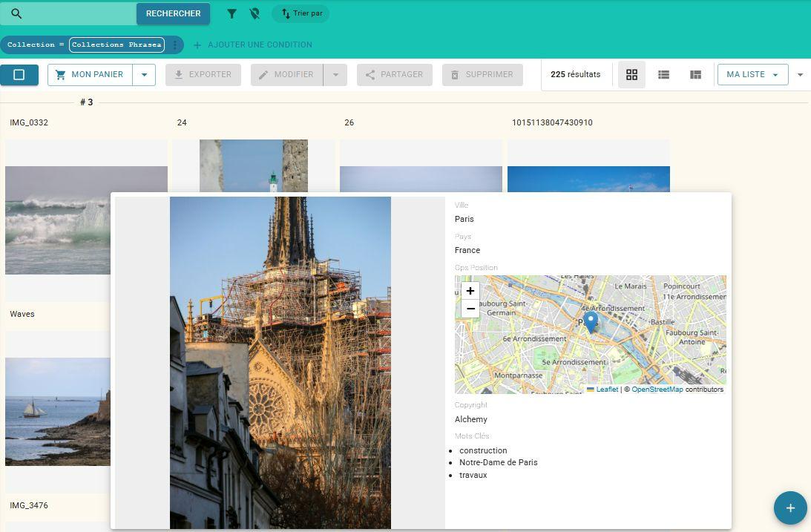Click the Alchemy copyright value

click(x=470, y=419)
